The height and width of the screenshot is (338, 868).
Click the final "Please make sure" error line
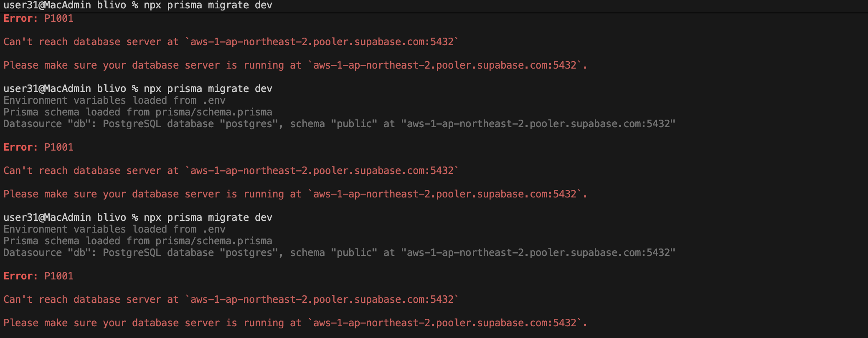(x=295, y=323)
